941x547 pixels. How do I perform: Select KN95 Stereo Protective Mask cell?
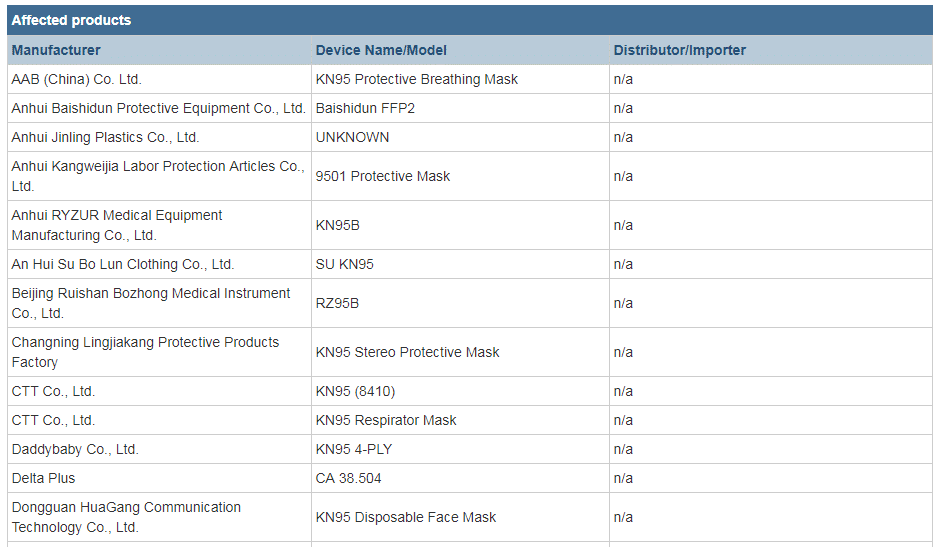point(460,352)
